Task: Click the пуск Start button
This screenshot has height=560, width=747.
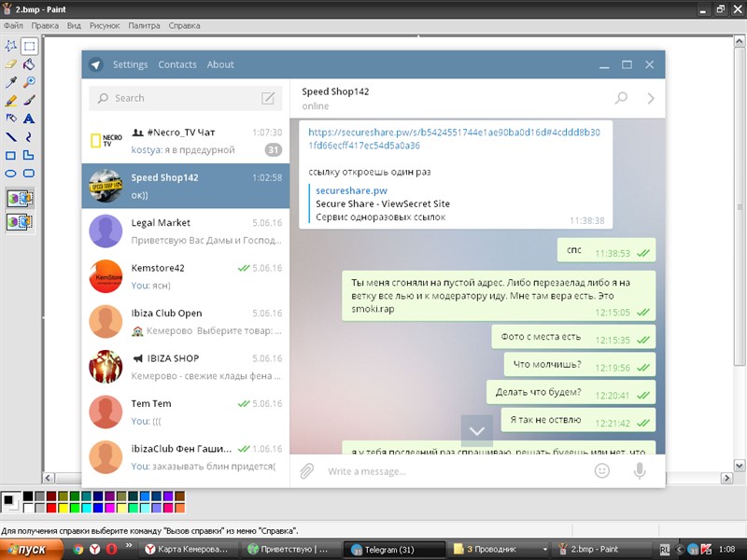Action: (31, 550)
